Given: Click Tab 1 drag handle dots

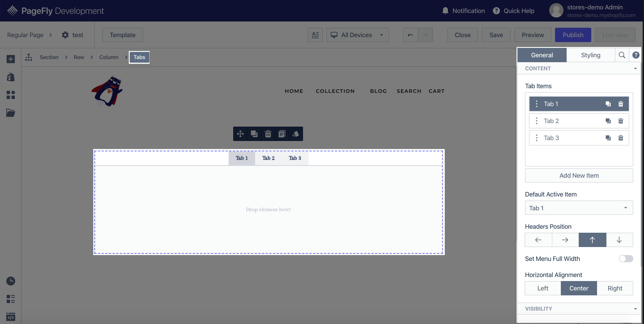Looking at the screenshot, I should point(536,104).
